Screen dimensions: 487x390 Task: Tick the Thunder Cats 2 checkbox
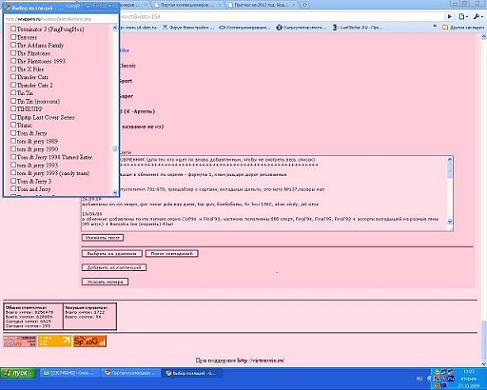coord(13,85)
